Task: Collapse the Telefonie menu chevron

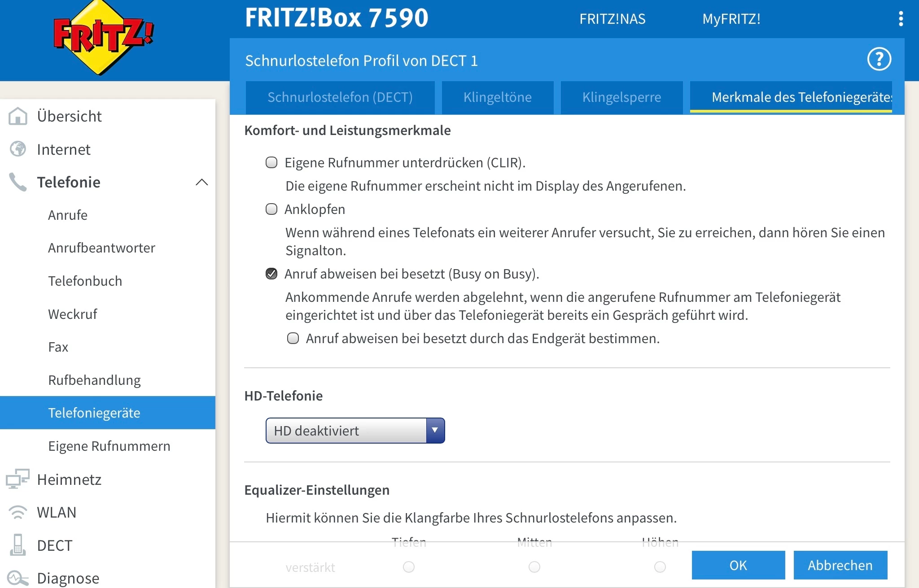Action: [202, 182]
